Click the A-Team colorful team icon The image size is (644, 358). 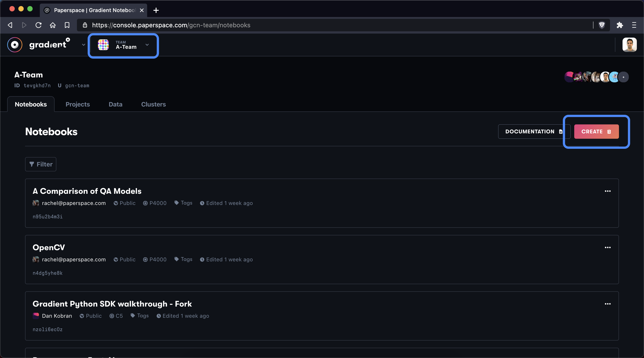(103, 45)
